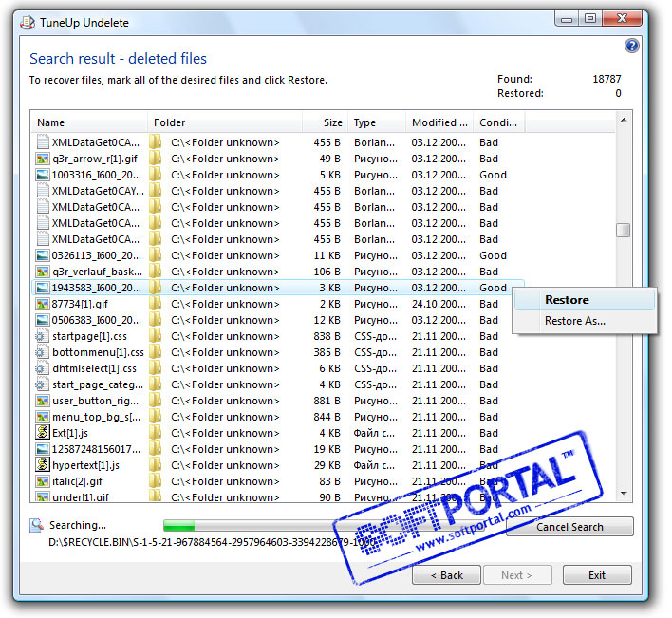
Task: Click the picture icon of 0506383_I600_20...
Action: click(x=42, y=320)
